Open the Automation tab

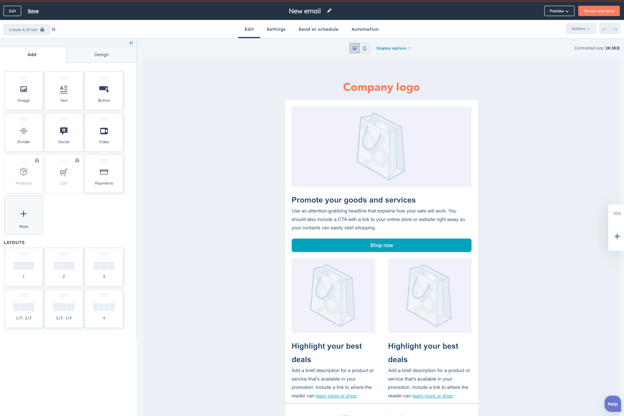tap(365, 29)
